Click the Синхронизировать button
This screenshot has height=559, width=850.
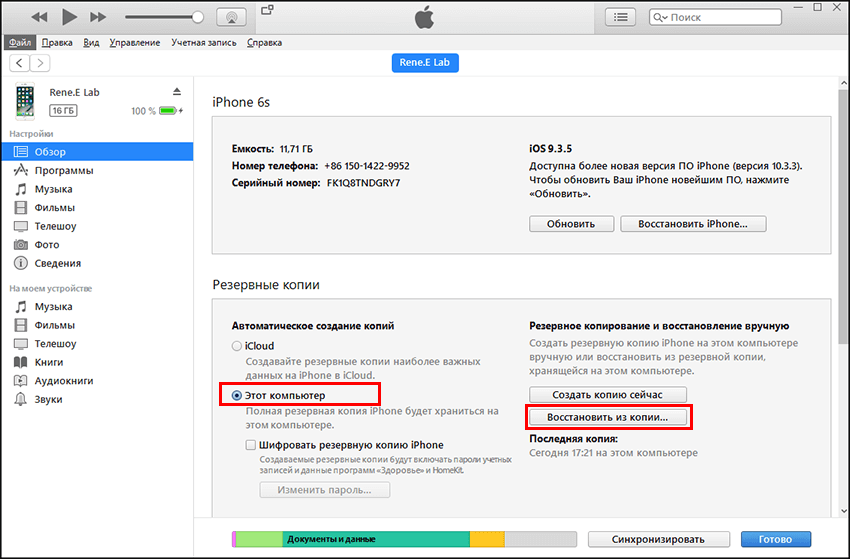pos(659,539)
